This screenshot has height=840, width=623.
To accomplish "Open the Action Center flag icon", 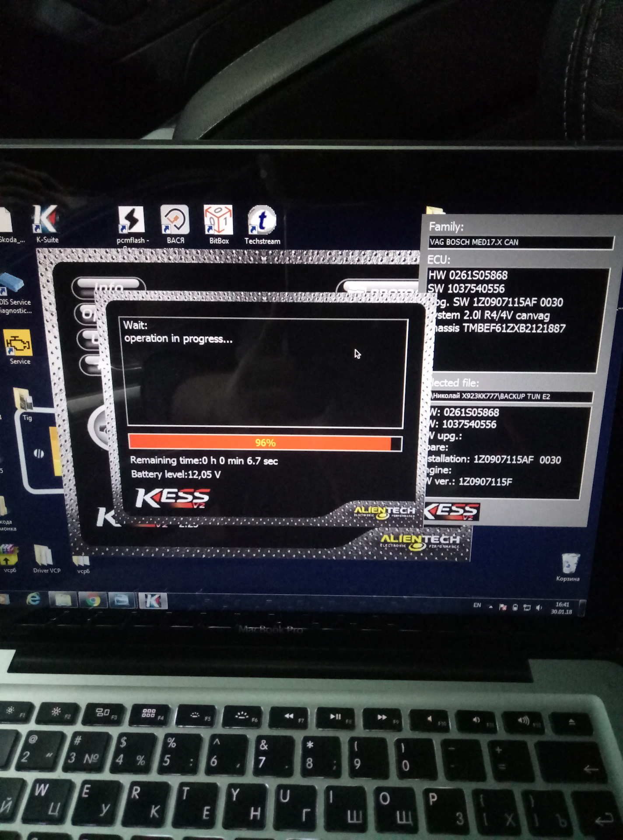I will (x=503, y=607).
